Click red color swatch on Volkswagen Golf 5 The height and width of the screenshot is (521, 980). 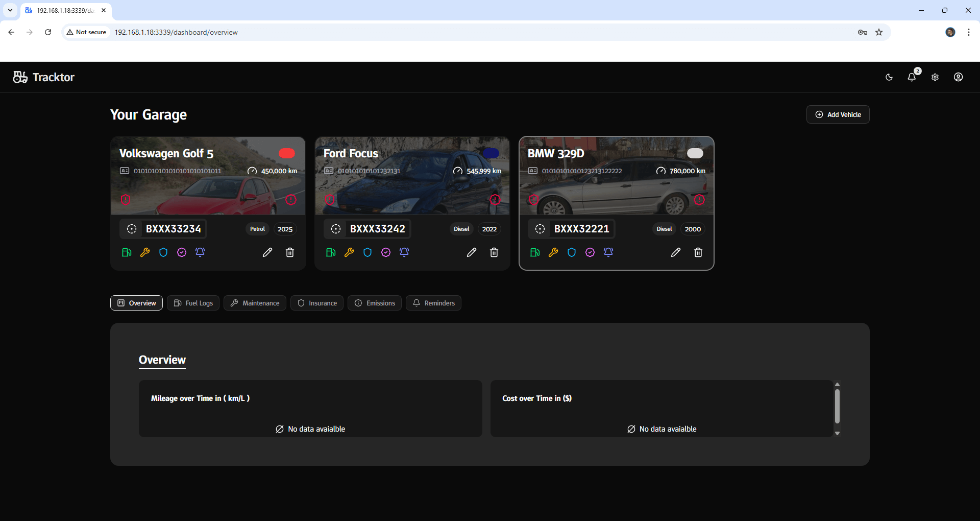tap(287, 153)
